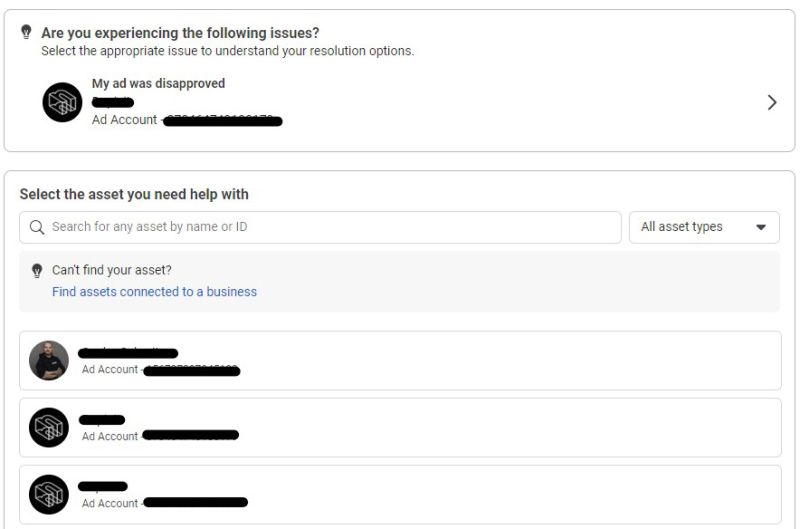Screen dimensions: 800x529
Task: Click lightbulb icon next to "Can't find your asset?"
Action: (x=37, y=270)
